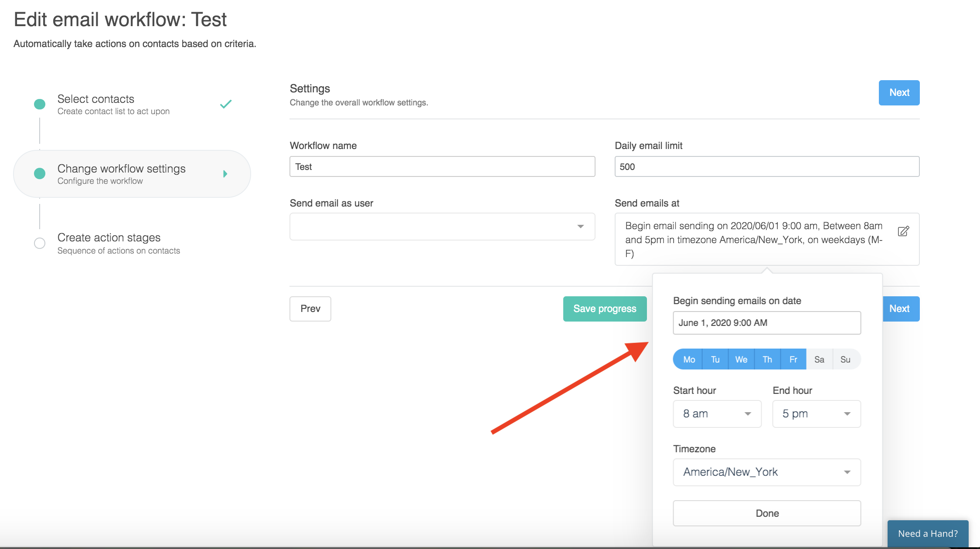Enable Sunday sending day

coord(845,359)
